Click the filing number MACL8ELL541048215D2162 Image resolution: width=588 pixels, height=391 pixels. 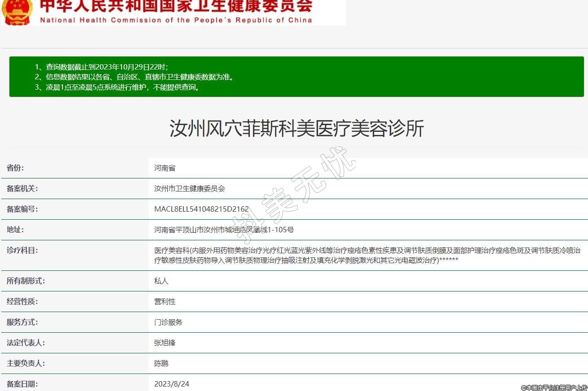click(201, 209)
